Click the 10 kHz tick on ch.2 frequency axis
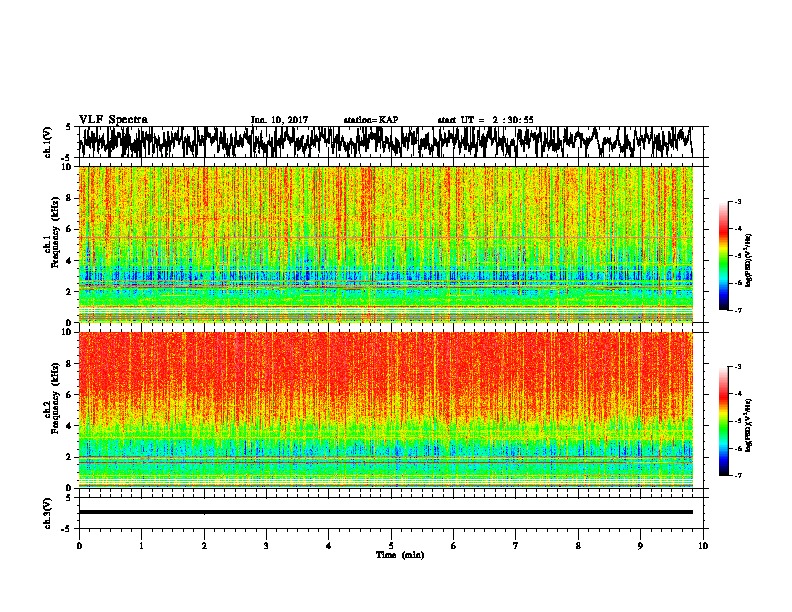The height and width of the screenshot is (612, 792). click(x=68, y=333)
